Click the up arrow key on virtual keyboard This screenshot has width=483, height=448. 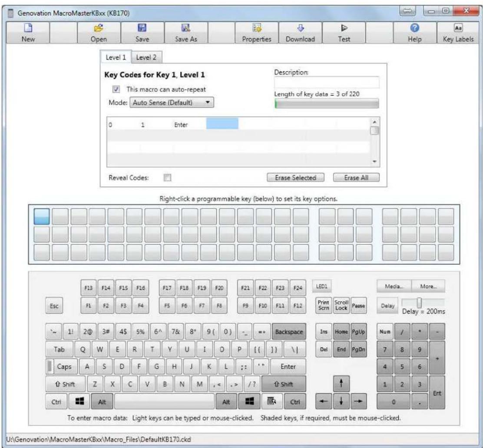[341, 384]
